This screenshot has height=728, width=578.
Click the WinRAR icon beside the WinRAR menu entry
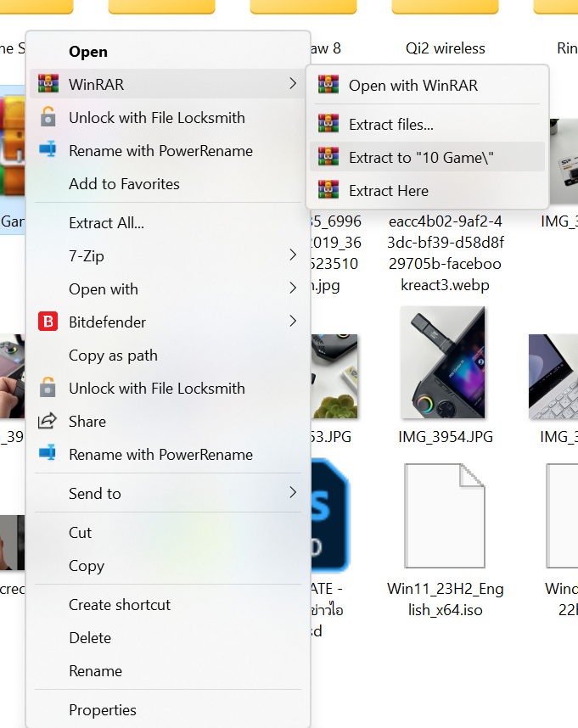pos(48,83)
